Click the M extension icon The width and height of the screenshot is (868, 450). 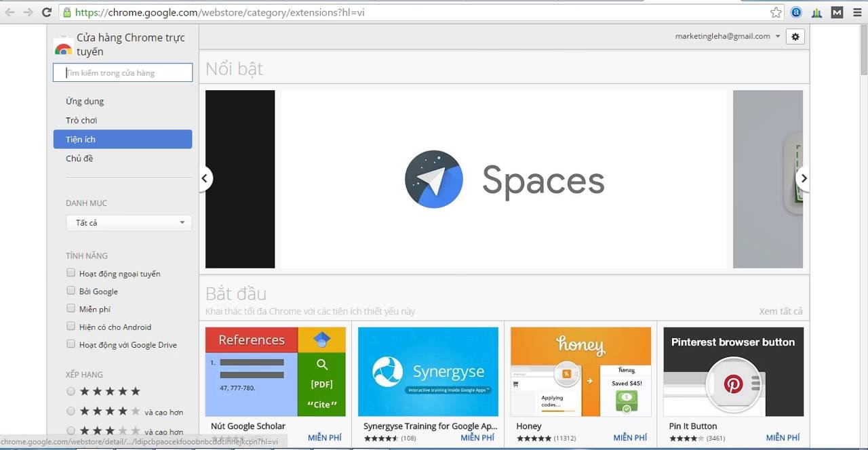click(837, 12)
